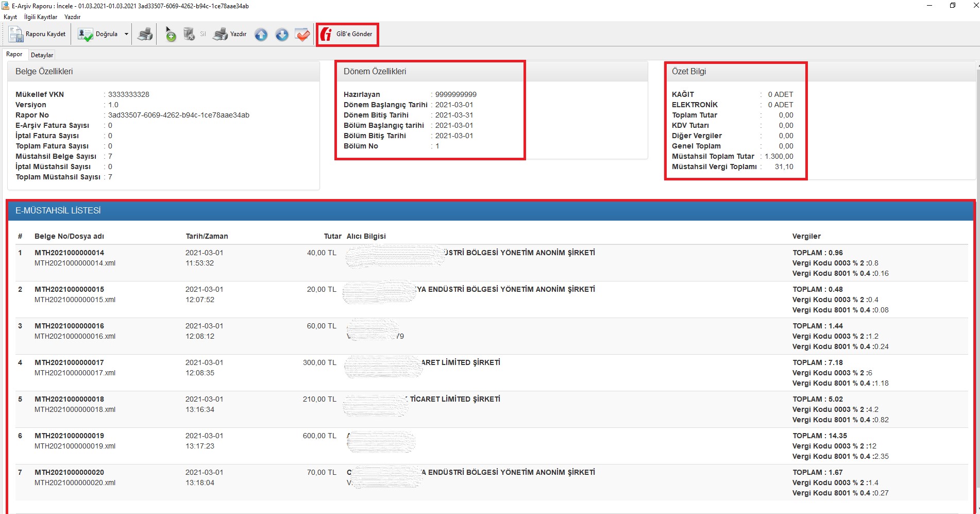Switch to the Detaylar tab
Image resolution: width=980 pixels, height=514 pixels.
(42, 55)
